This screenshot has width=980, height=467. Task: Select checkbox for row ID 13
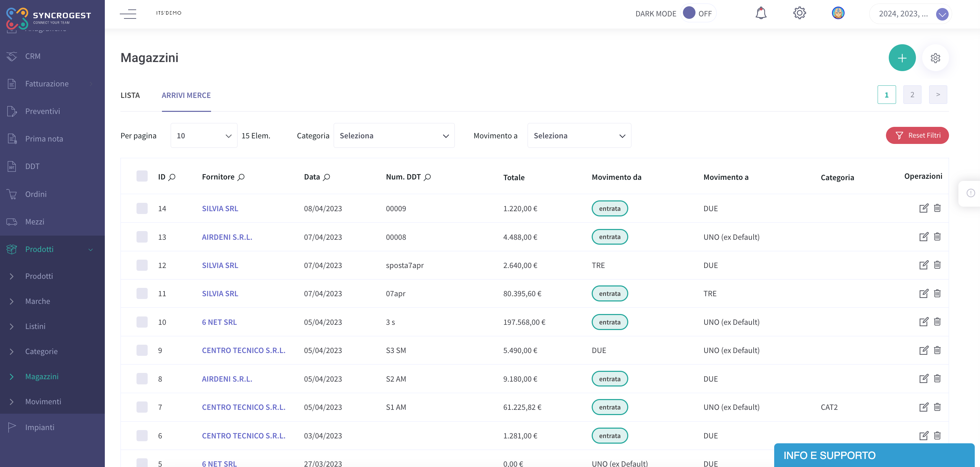pyautogui.click(x=142, y=237)
